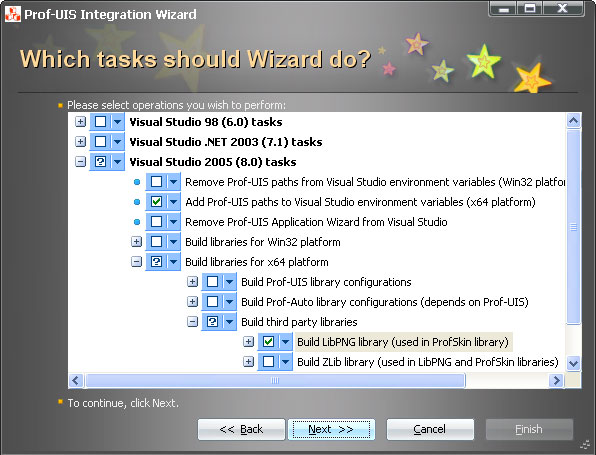Uncheck Build LibPNG library checkbox
596x455 pixels.
pyautogui.click(x=268, y=342)
